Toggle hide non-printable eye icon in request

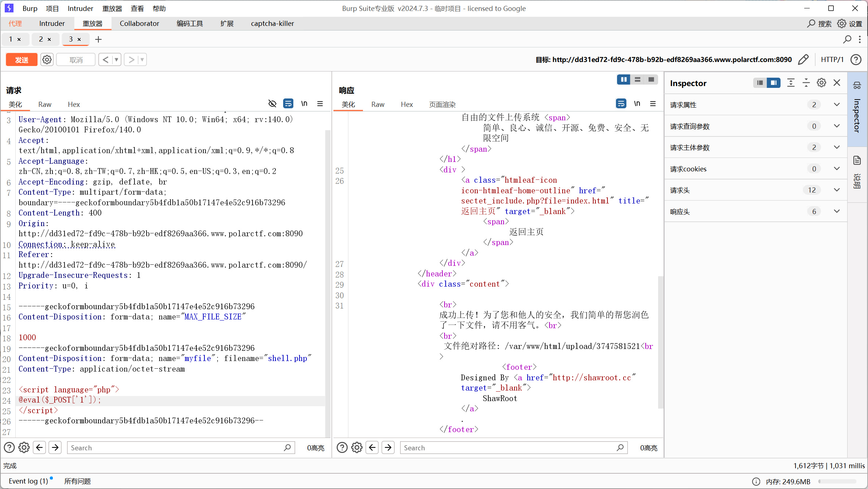[272, 104]
